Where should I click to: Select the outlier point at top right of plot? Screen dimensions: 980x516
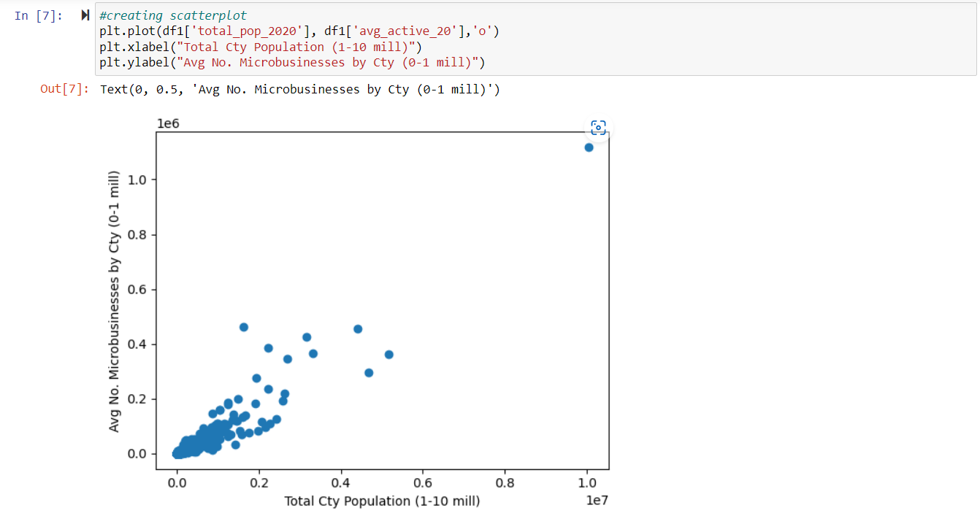click(589, 147)
